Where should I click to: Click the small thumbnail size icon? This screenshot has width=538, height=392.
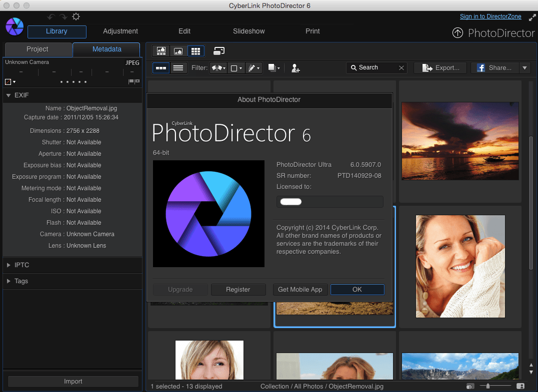(x=470, y=387)
